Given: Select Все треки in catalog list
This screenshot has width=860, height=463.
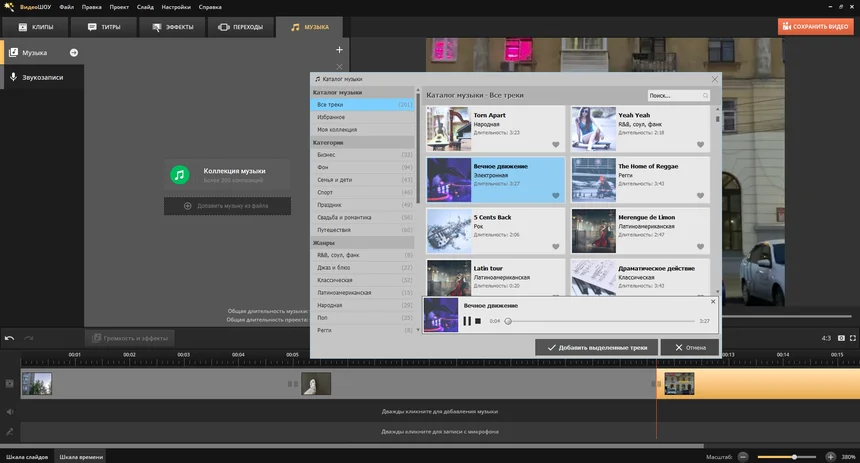Looking at the screenshot, I should [x=363, y=104].
